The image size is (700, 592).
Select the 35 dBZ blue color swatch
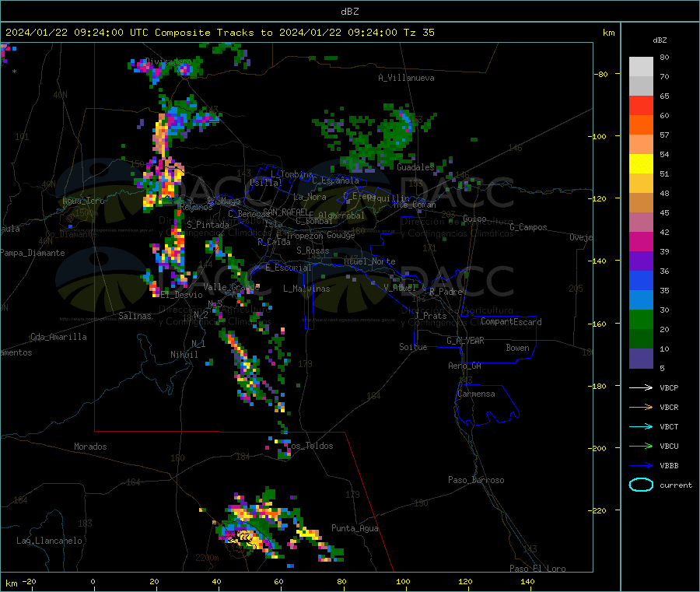point(641,300)
